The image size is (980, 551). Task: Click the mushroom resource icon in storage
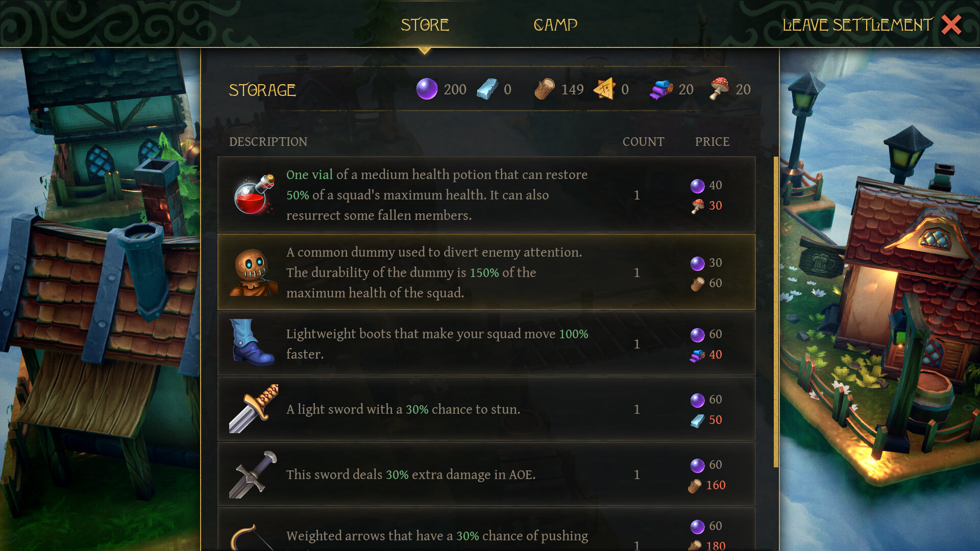719,89
